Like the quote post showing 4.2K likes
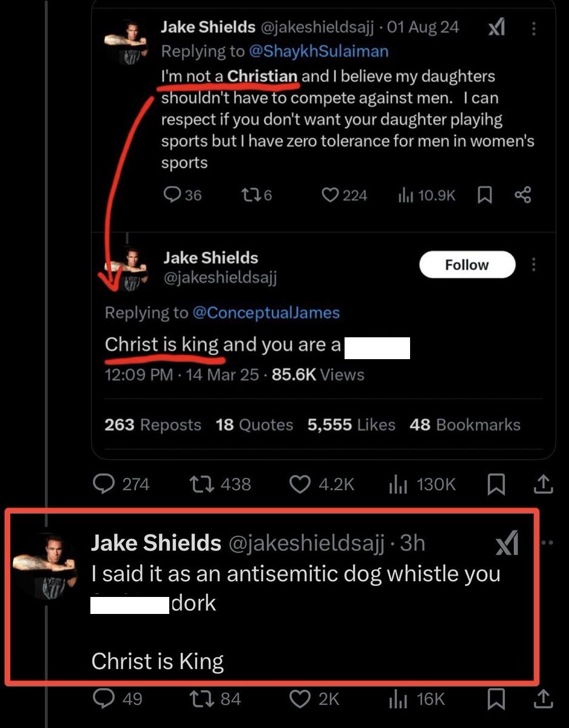Image resolution: width=569 pixels, height=728 pixels. point(299,484)
